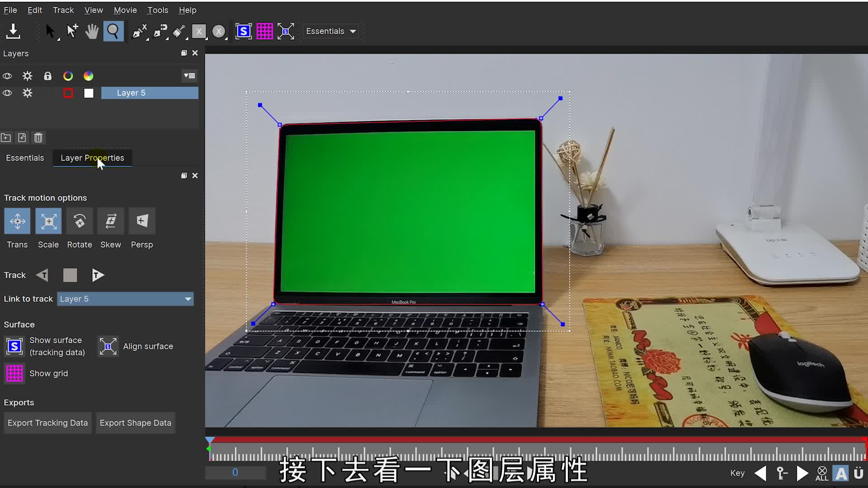Click Export Tracking Data button

point(47,423)
